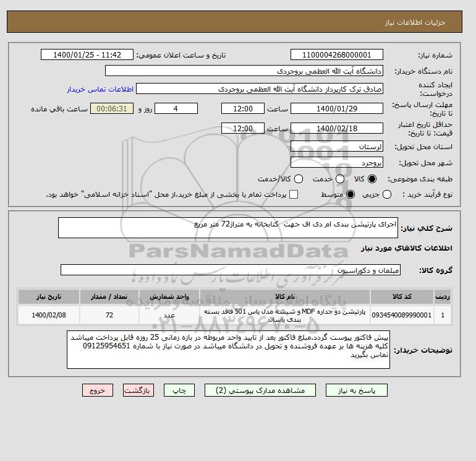Click the ساعت باقی مانده label
The image size is (476, 461).
point(59,109)
